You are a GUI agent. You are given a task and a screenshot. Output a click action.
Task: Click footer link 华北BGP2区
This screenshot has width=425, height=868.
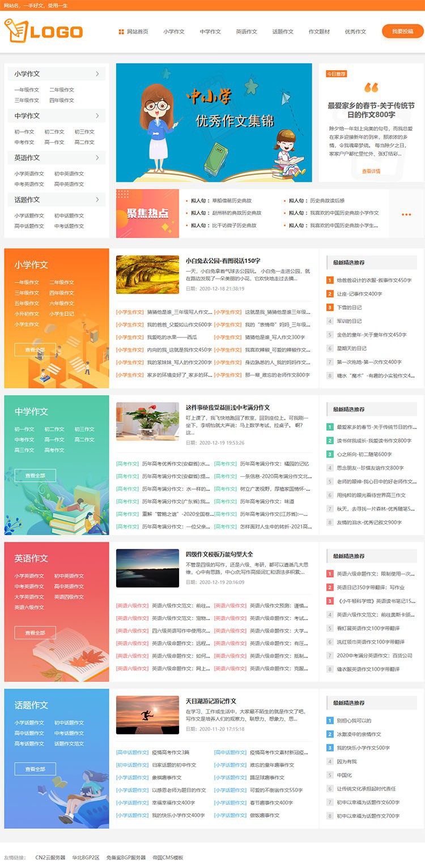click(86, 857)
